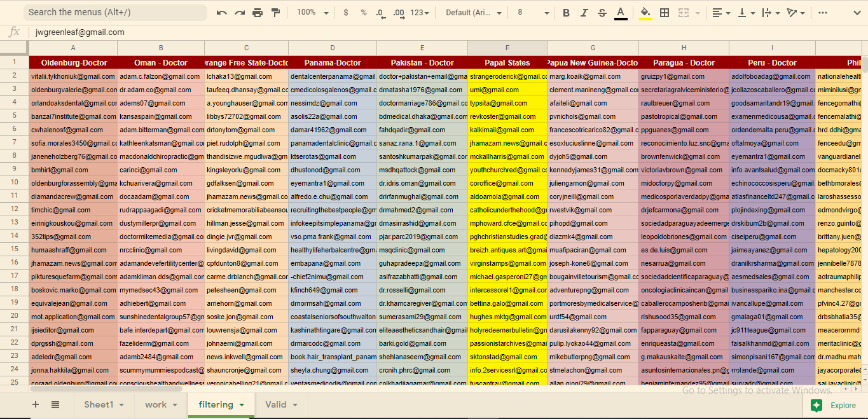Apply strikethrough formatting
868x419 pixels.
point(602,12)
